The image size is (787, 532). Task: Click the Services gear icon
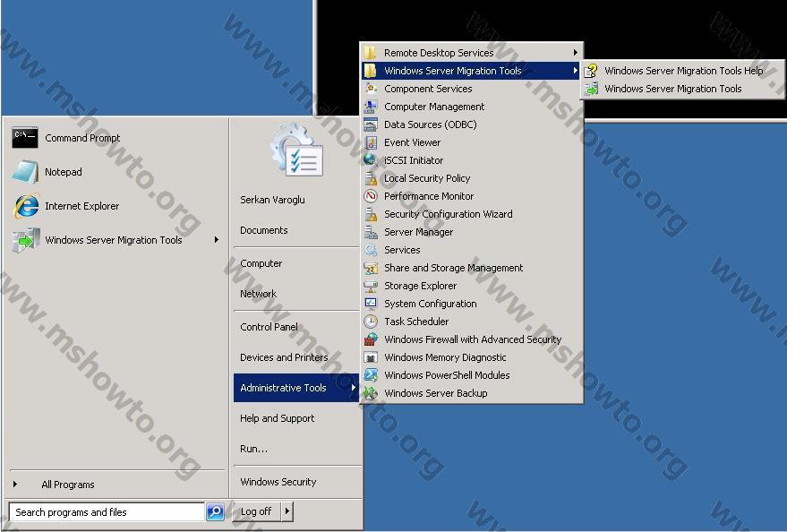tap(371, 250)
